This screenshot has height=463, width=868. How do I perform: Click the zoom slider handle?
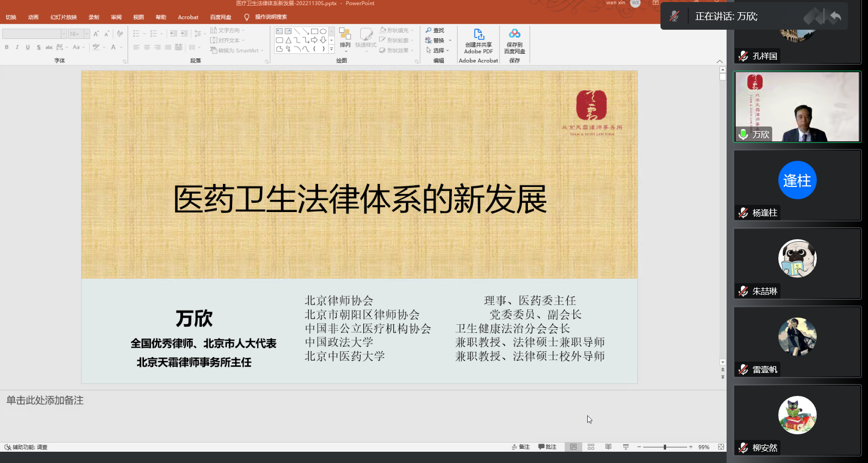coord(665,447)
